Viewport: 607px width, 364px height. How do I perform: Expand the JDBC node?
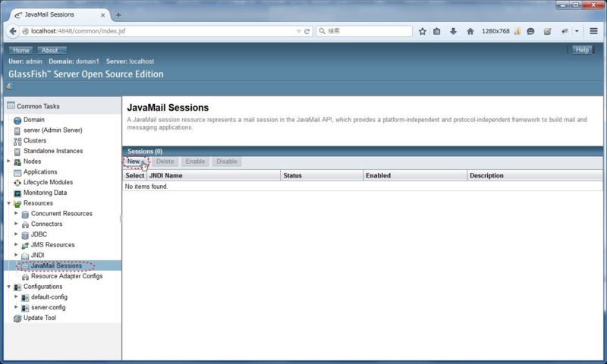coord(16,234)
